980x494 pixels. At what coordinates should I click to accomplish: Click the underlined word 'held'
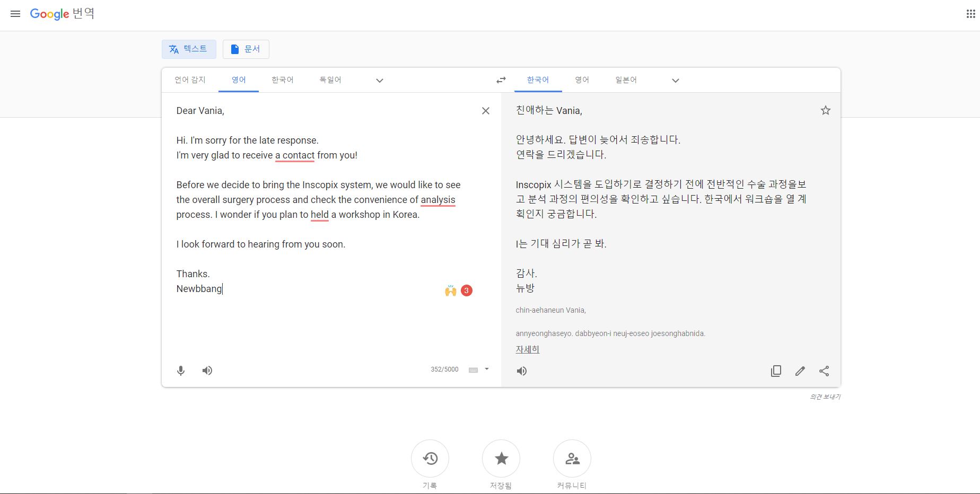[x=320, y=215]
